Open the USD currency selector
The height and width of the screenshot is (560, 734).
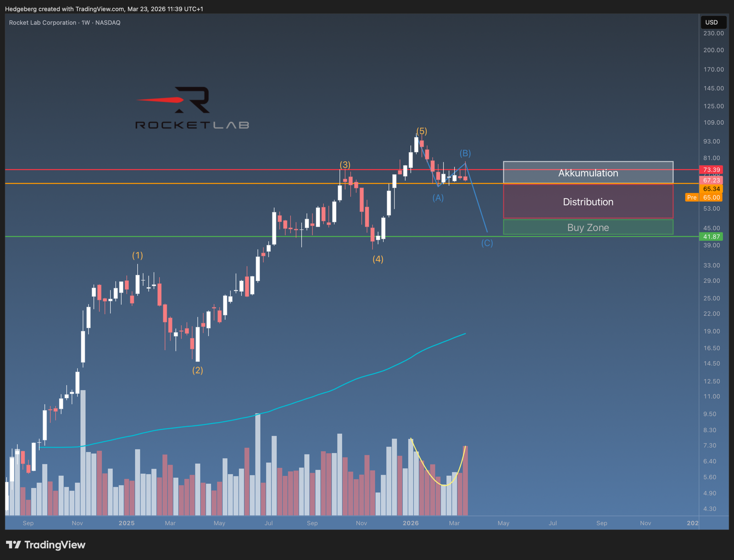click(x=712, y=22)
